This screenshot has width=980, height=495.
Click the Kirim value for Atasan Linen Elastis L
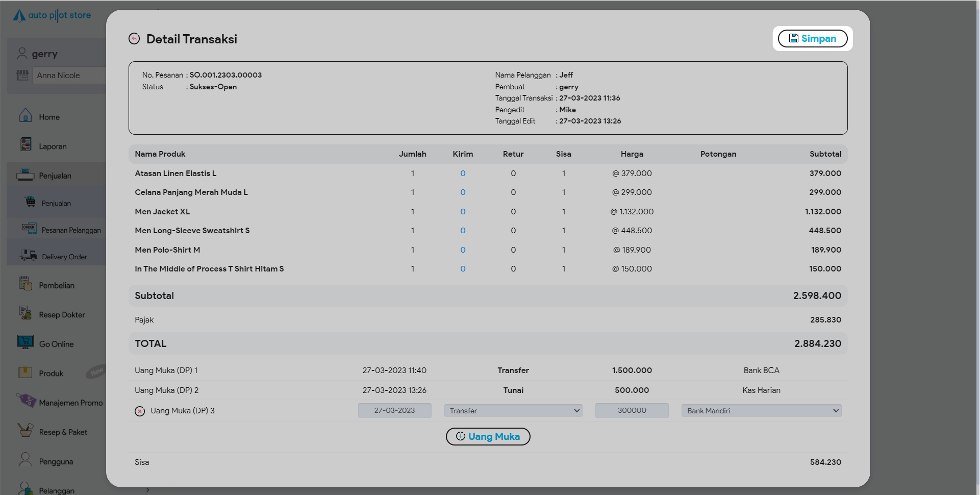tap(463, 174)
